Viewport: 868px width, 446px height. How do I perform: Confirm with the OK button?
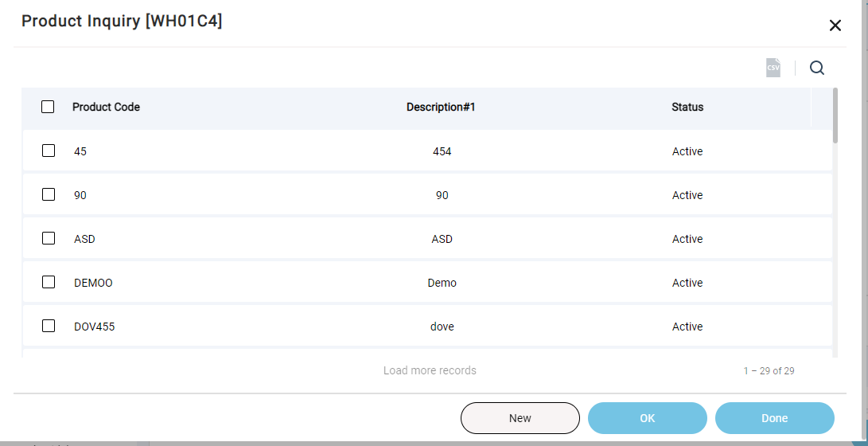tap(648, 418)
